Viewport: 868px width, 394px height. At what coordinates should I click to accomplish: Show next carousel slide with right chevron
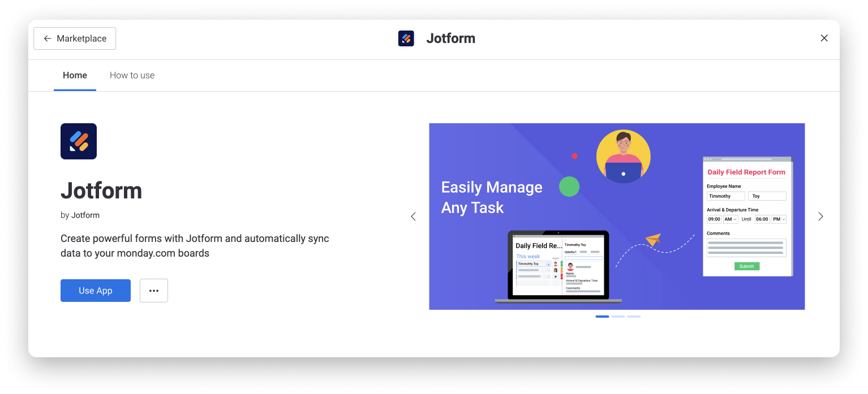(820, 217)
